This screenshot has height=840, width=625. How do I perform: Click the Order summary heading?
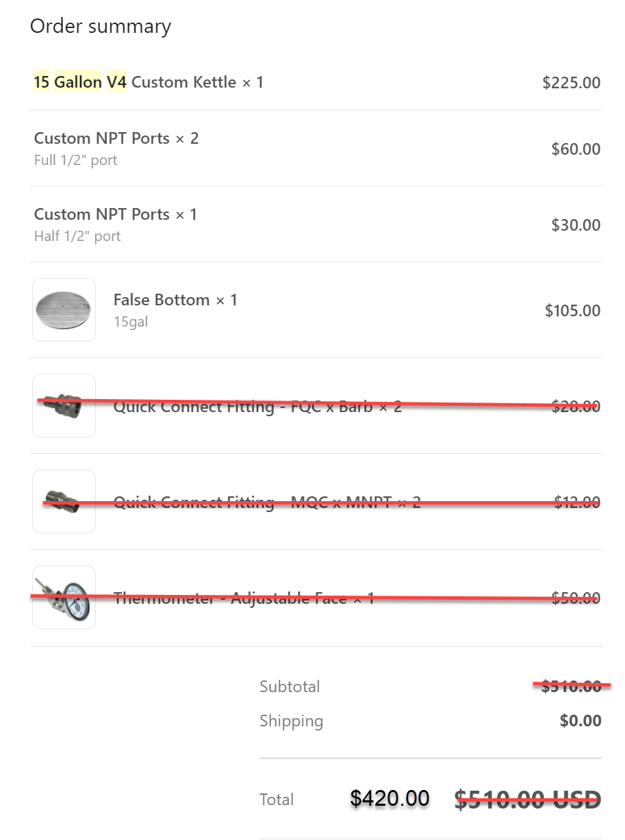point(101,26)
